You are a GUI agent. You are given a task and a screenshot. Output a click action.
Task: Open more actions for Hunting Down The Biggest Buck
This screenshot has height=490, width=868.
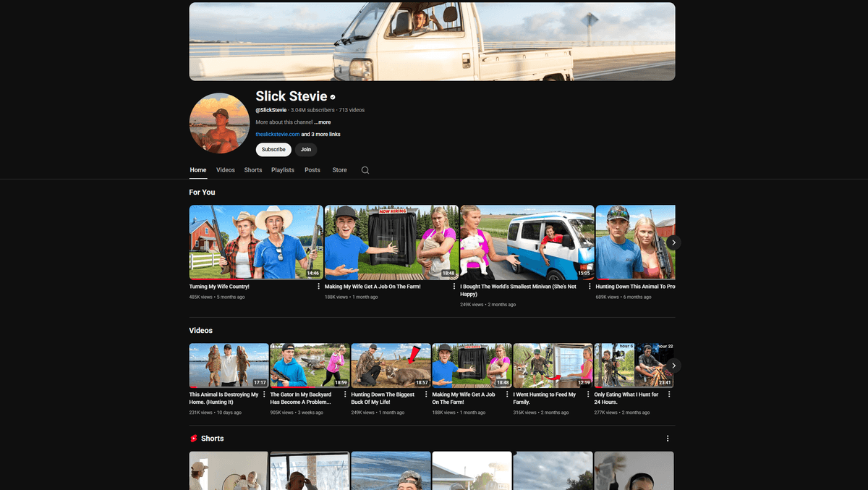pos(426,394)
